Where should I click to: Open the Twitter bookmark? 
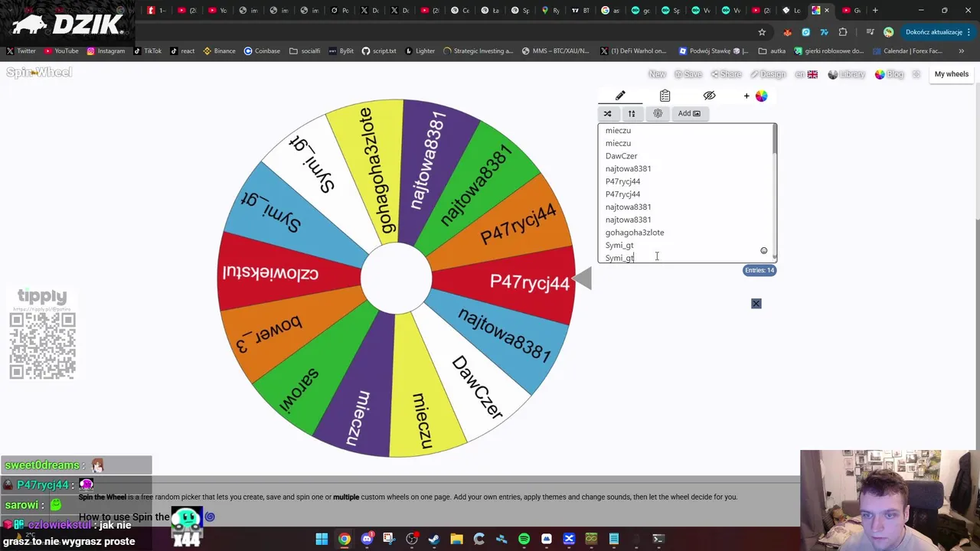[21, 51]
